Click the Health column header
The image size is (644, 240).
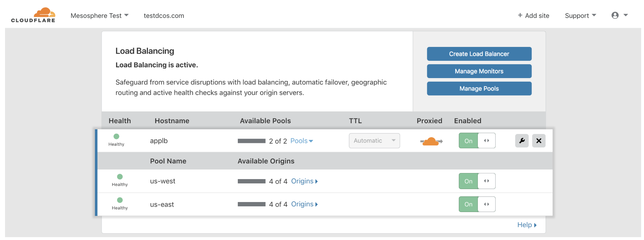coord(120,121)
